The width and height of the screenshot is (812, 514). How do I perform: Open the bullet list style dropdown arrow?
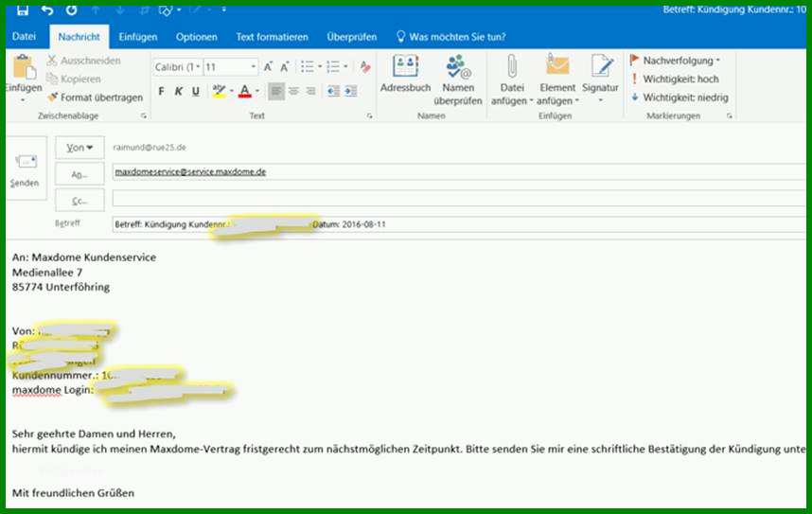[320, 67]
